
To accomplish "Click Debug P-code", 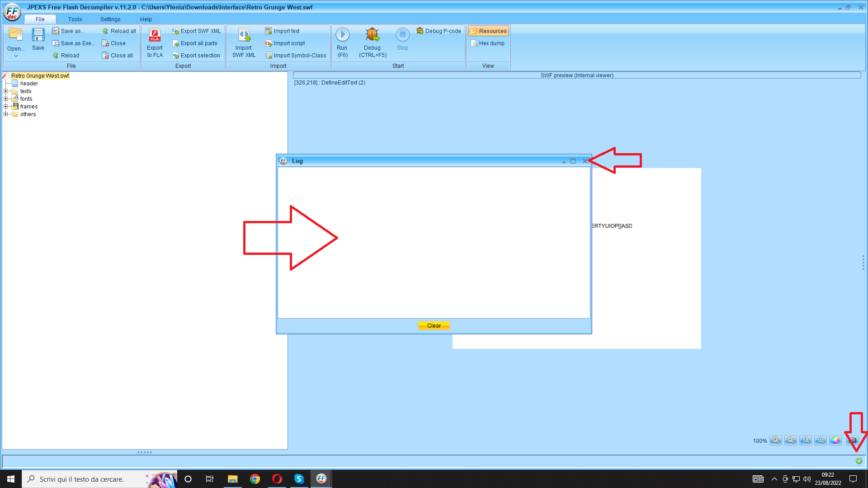I will click(x=439, y=31).
